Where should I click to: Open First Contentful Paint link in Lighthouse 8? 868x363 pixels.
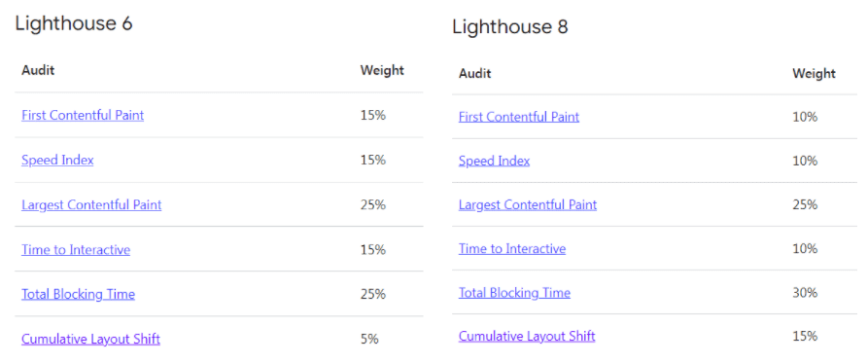coord(519,117)
